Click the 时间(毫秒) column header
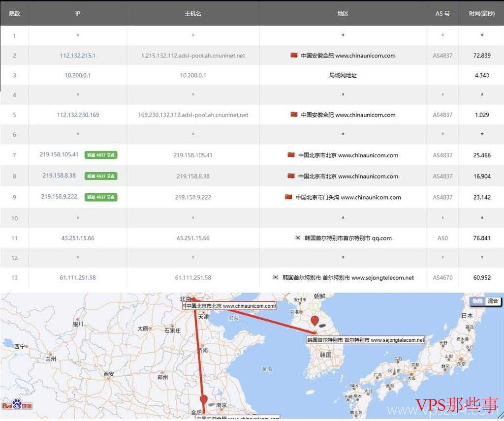The height and width of the screenshot is (421, 504). point(481,13)
